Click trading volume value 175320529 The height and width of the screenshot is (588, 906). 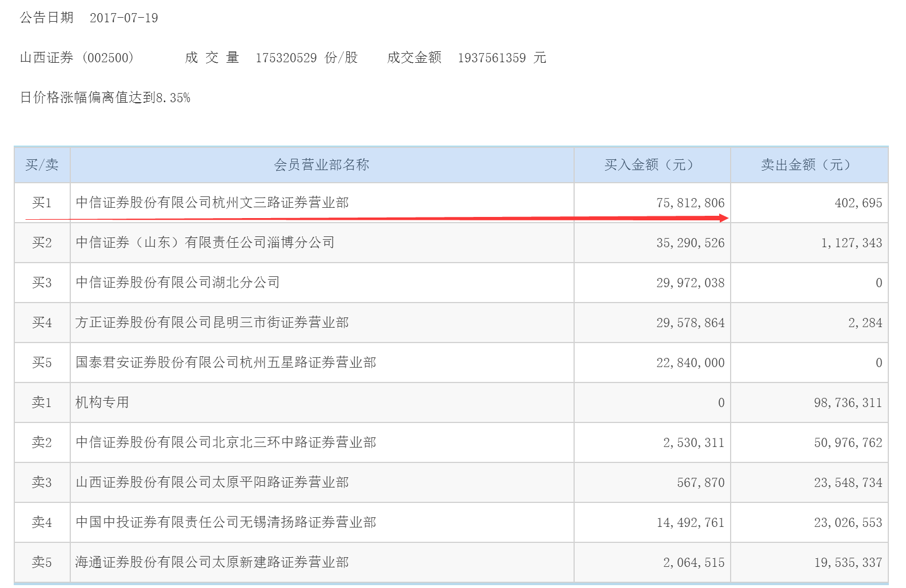[286, 58]
